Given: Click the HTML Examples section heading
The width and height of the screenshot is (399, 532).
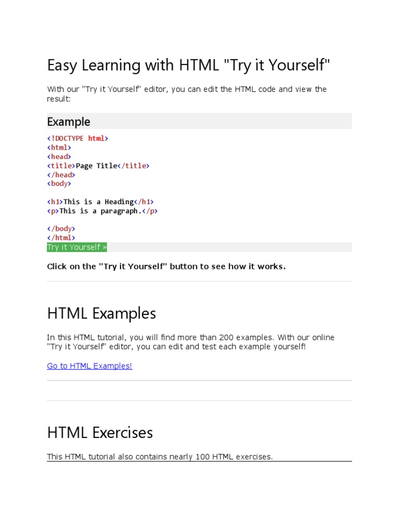Looking at the screenshot, I should [101, 314].
